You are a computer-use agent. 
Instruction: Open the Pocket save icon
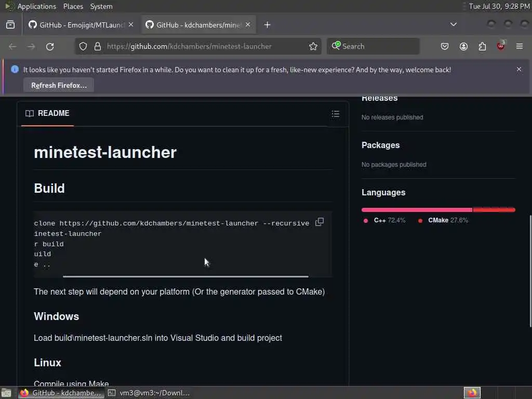(445, 46)
